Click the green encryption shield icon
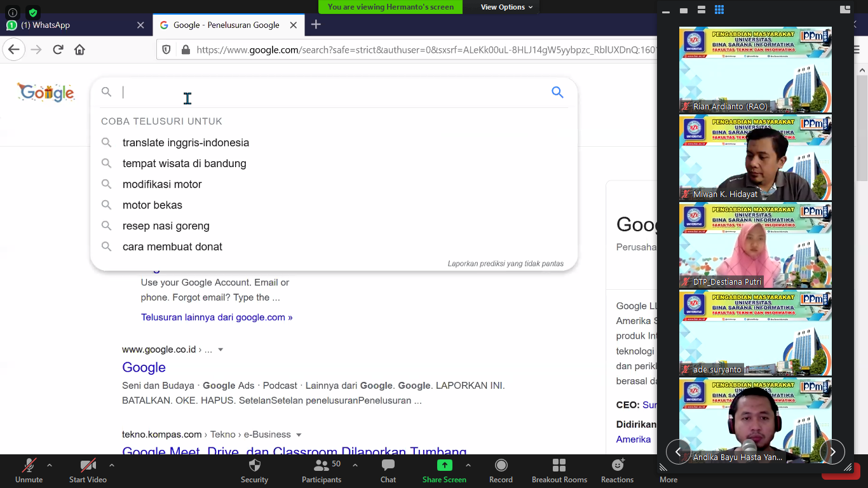The height and width of the screenshot is (488, 868). (x=33, y=12)
